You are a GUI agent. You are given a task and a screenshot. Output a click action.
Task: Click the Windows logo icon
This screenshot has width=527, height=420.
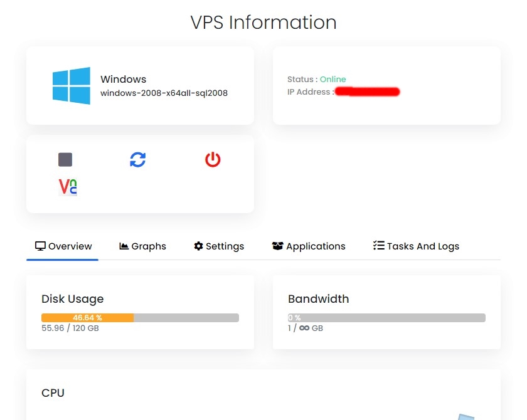72,86
